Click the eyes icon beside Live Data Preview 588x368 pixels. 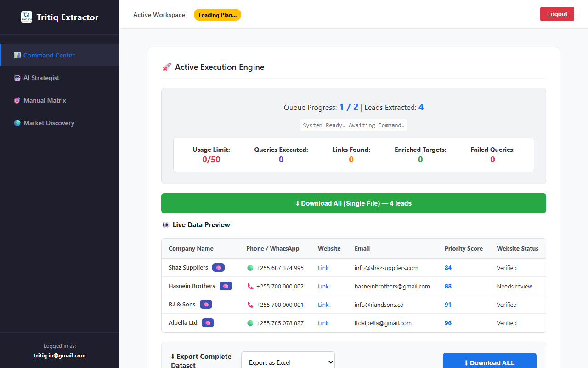coord(166,225)
